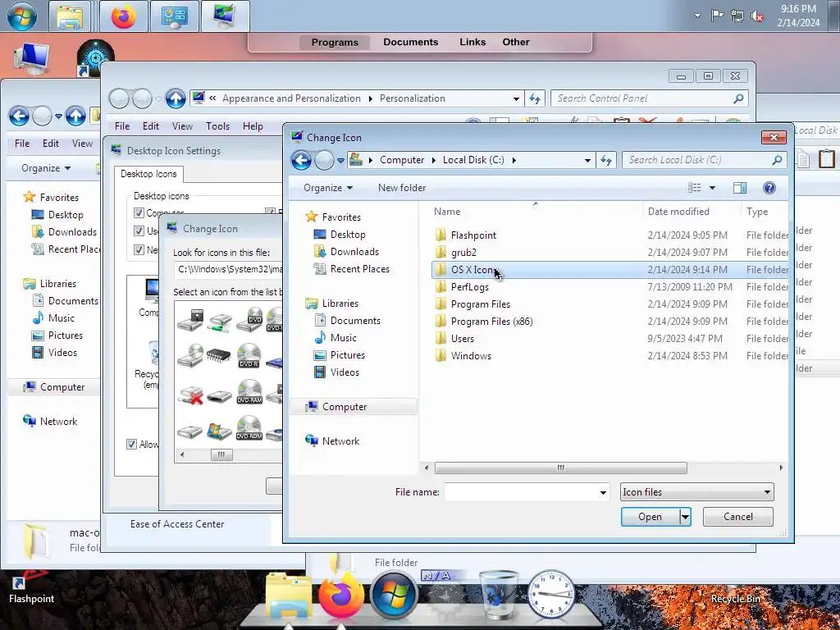The image size is (840, 630).
Task: Open the recent pages dropdown arrow
Action: (340, 160)
